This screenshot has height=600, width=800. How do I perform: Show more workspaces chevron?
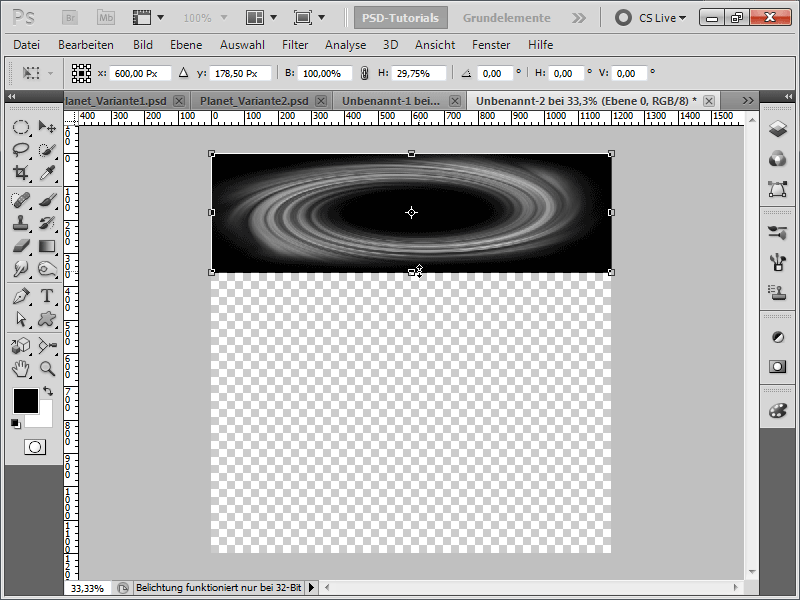pyautogui.click(x=579, y=18)
